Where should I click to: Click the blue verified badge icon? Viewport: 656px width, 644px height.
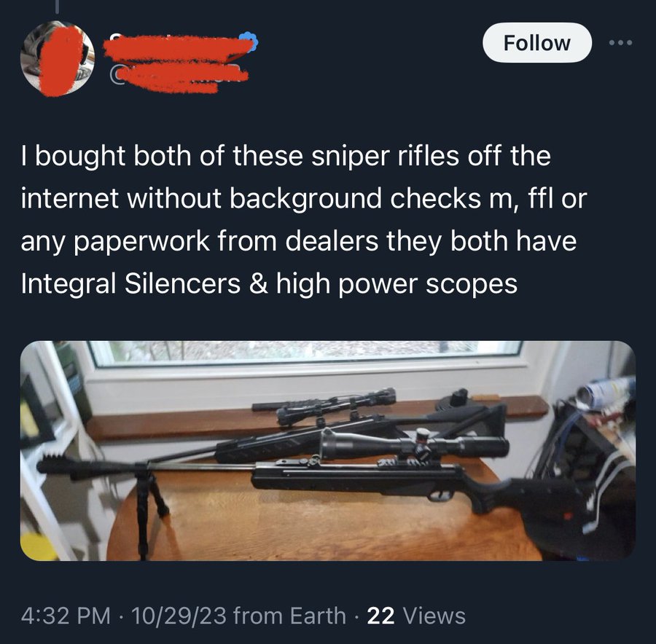point(249,42)
